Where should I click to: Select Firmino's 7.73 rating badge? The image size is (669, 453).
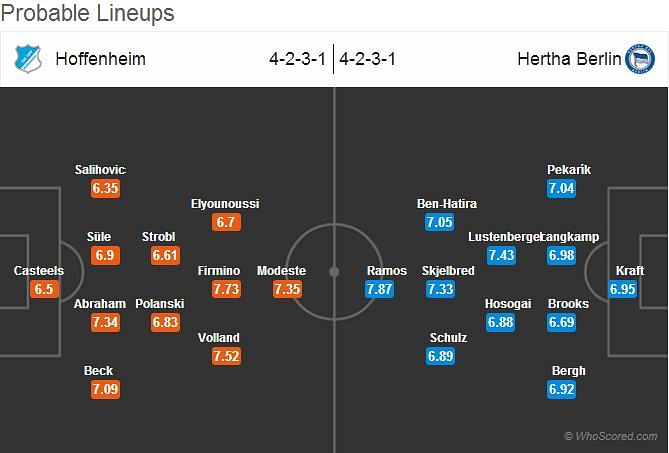pos(226,289)
